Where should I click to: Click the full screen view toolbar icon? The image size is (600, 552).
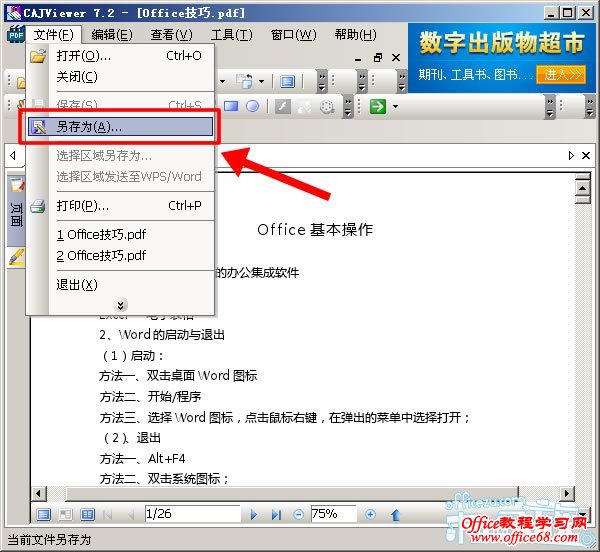coord(287,81)
